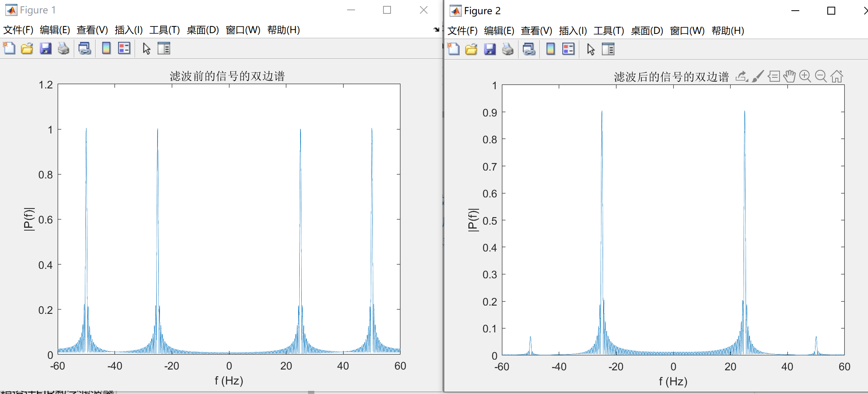Screen dimensions: 868x394
Task: Link plot icon in Figure 2 toolbar
Action: pyautogui.click(x=529, y=49)
